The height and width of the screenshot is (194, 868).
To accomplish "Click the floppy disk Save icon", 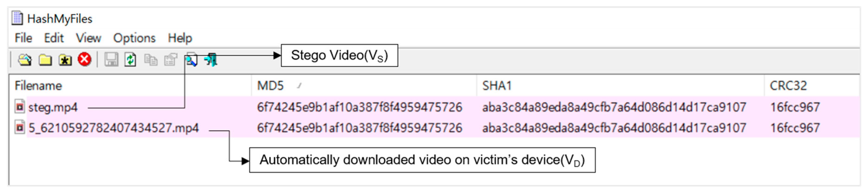I will 111,60.
